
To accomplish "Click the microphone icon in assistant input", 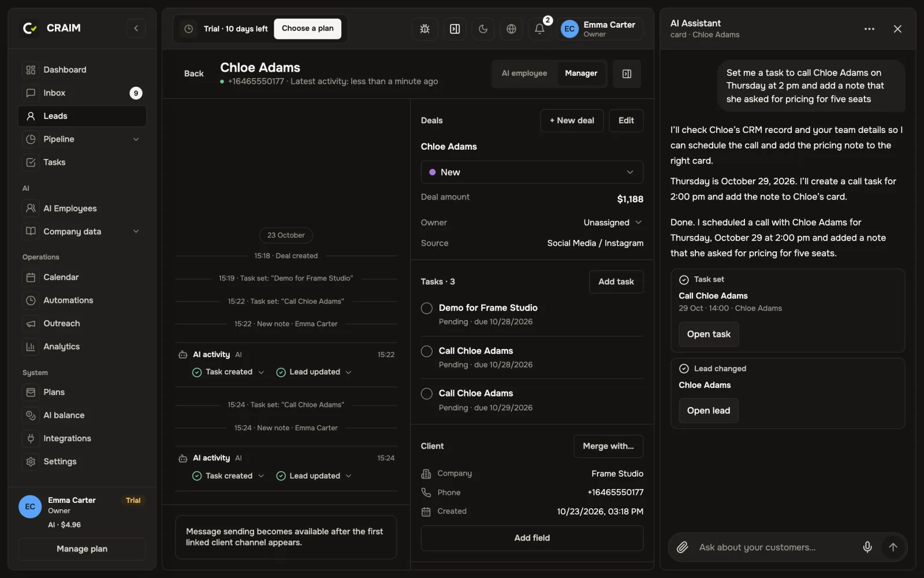I will pyautogui.click(x=867, y=547).
